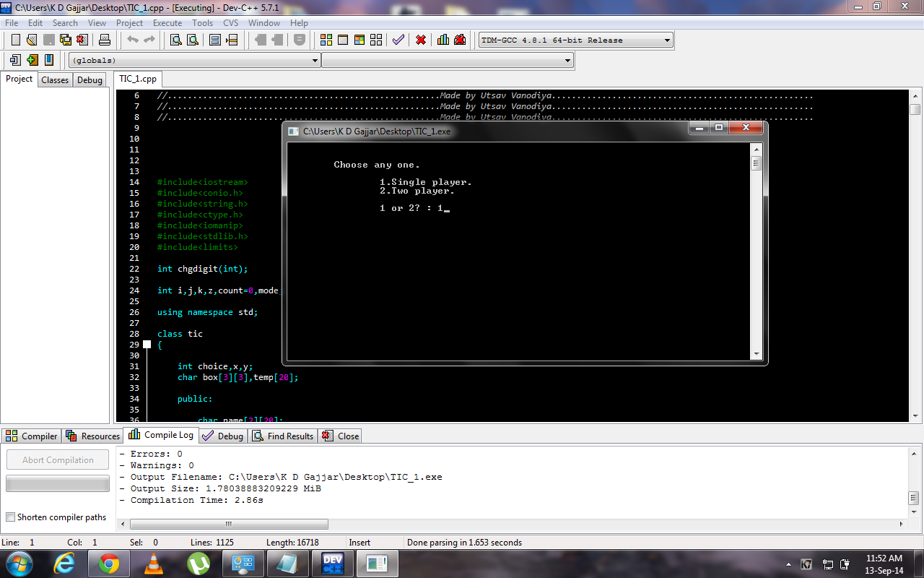This screenshot has height=578, width=924.
Task: Select the Project sidebar tab
Action: (x=19, y=79)
